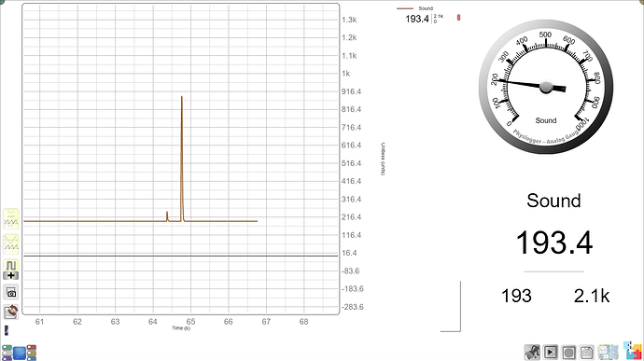Viewport: 644px width, 361px height.
Task: Click the device connection plug icon
Action: [x=532, y=352]
